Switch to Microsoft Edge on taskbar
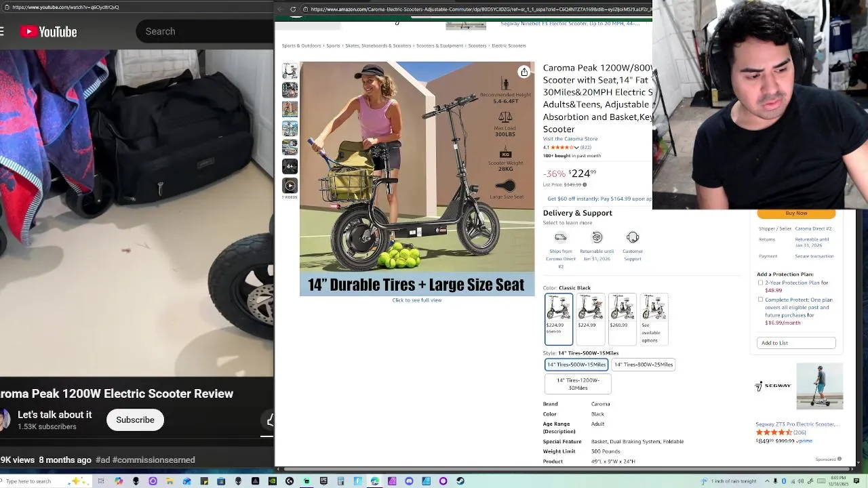This screenshot has width=868, height=488. 374,481
